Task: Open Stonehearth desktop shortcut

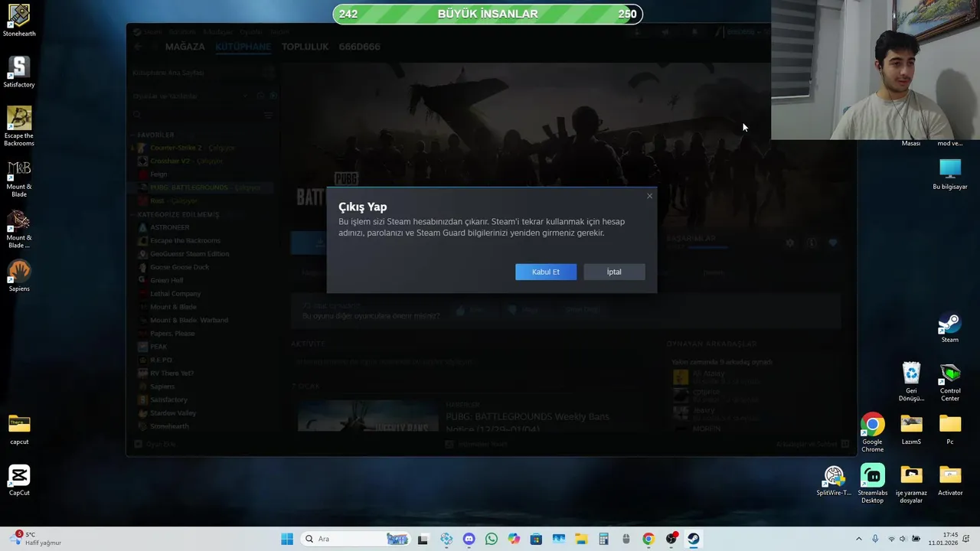Action: click(19, 21)
